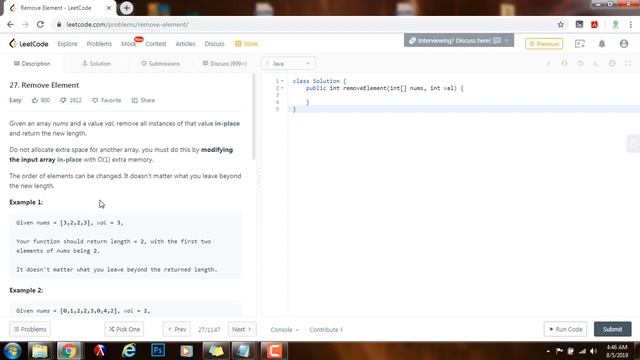Open the Java language dropdown

click(288, 64)
